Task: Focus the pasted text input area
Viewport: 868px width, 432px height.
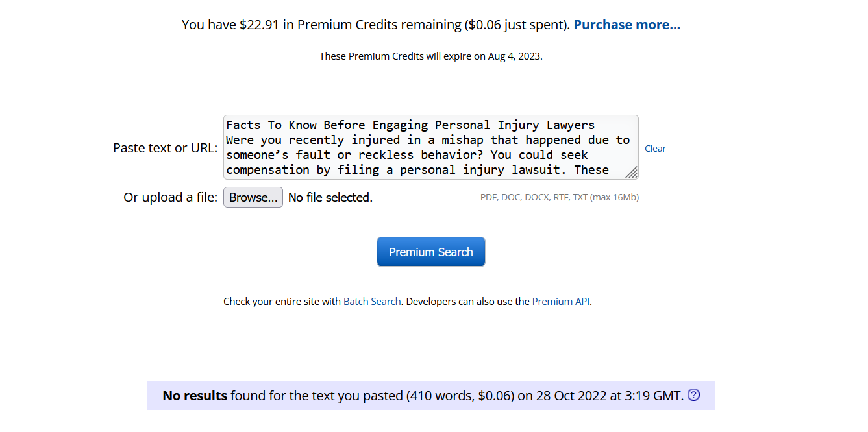Action: click(x=428, y=147)
